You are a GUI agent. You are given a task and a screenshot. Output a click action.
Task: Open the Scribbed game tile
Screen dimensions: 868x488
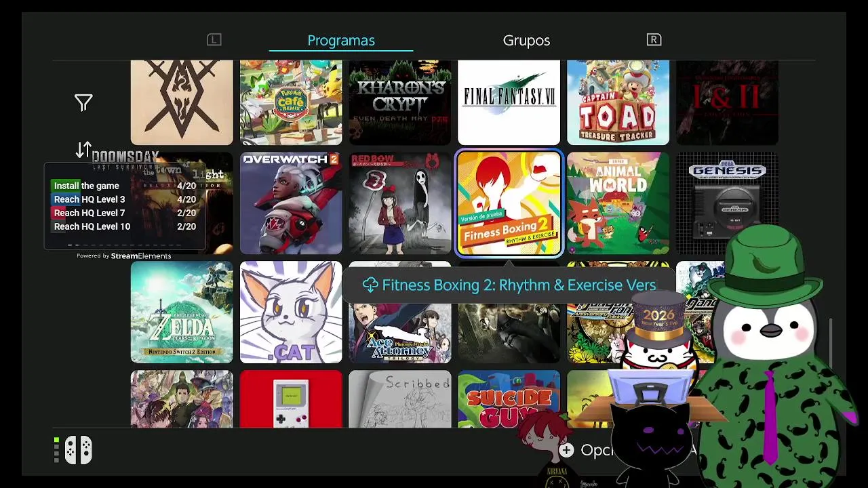pos(400,399)
